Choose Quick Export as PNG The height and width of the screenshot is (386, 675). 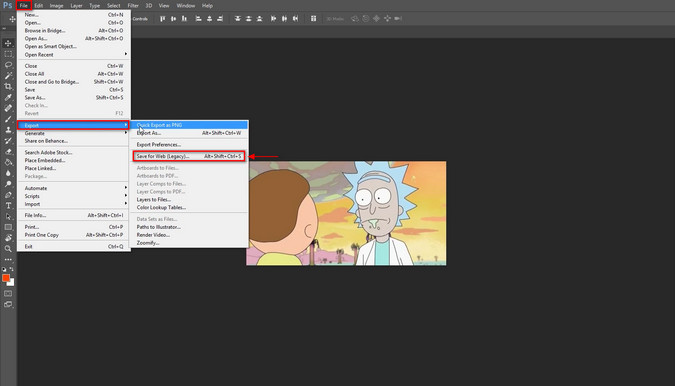pos(189,125)
